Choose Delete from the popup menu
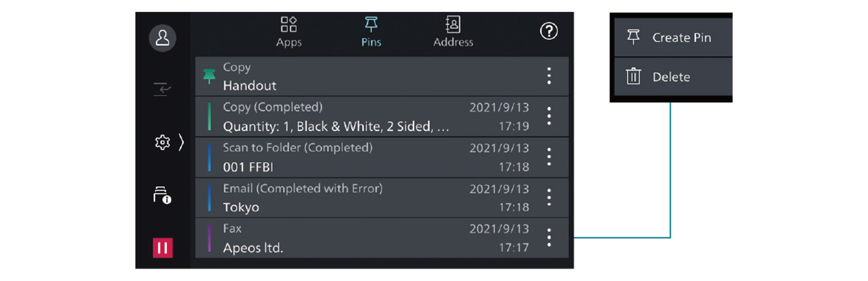 pos(671,77)
